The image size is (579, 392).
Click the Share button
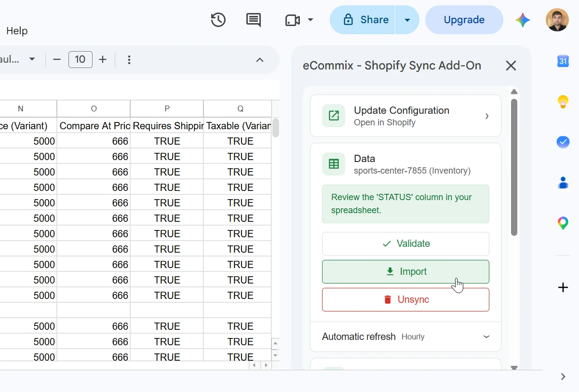(x=363, y=20)
